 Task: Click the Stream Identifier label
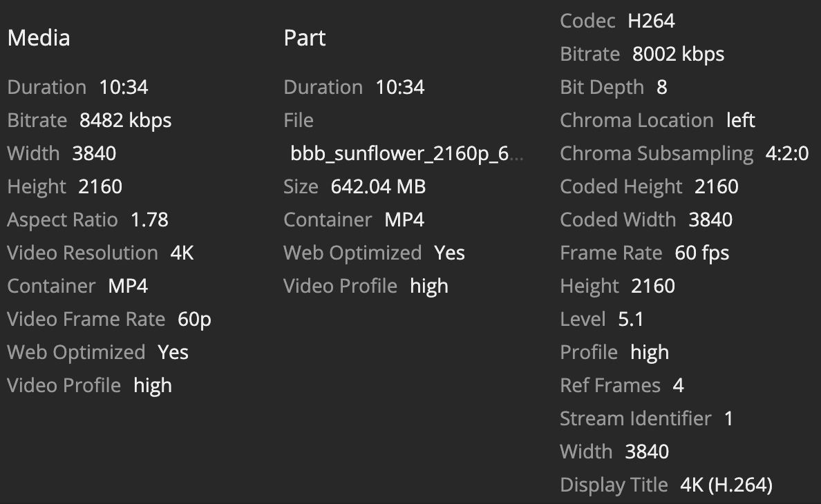[x=635, y=418]
